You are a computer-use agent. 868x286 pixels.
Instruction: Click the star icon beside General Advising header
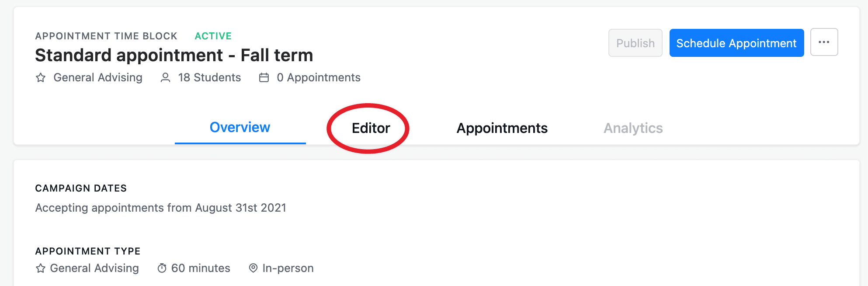pyautogui.click(x=41, y=78)
